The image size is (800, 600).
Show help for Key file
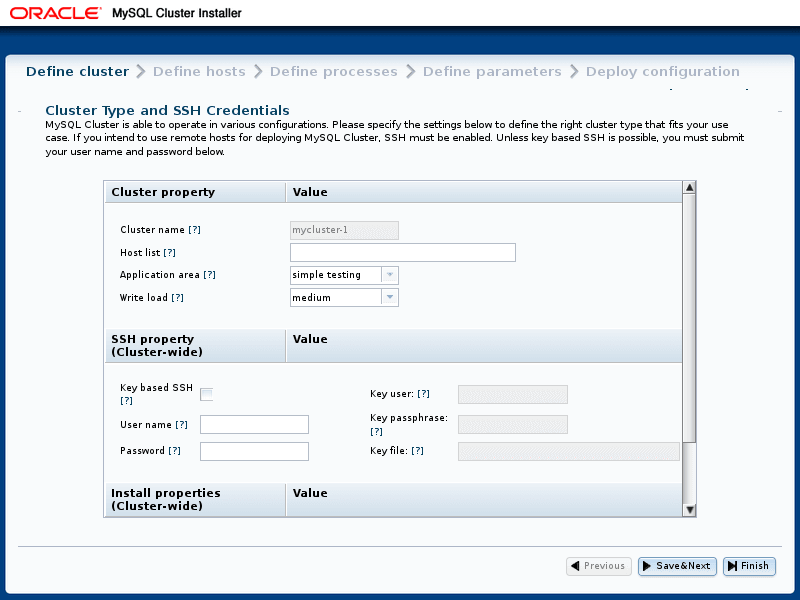pyautogui.click(x=417, y=451)
